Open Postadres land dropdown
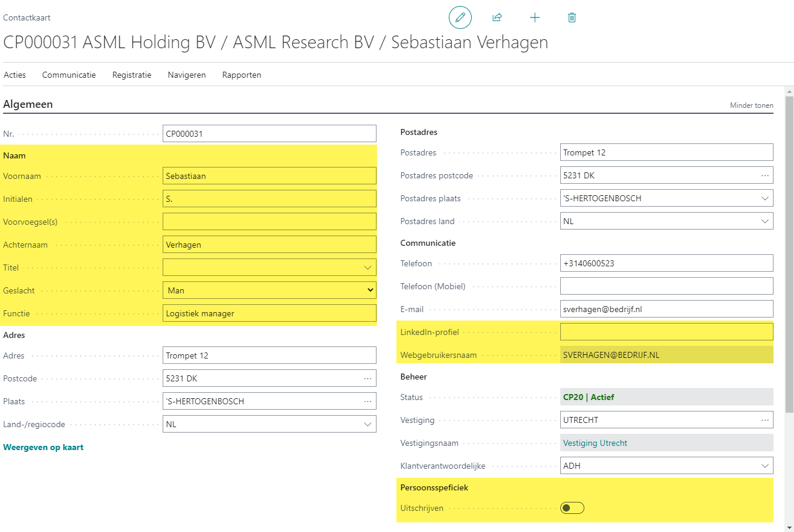This screenshot has width=794, height=532. click(765, 221)
